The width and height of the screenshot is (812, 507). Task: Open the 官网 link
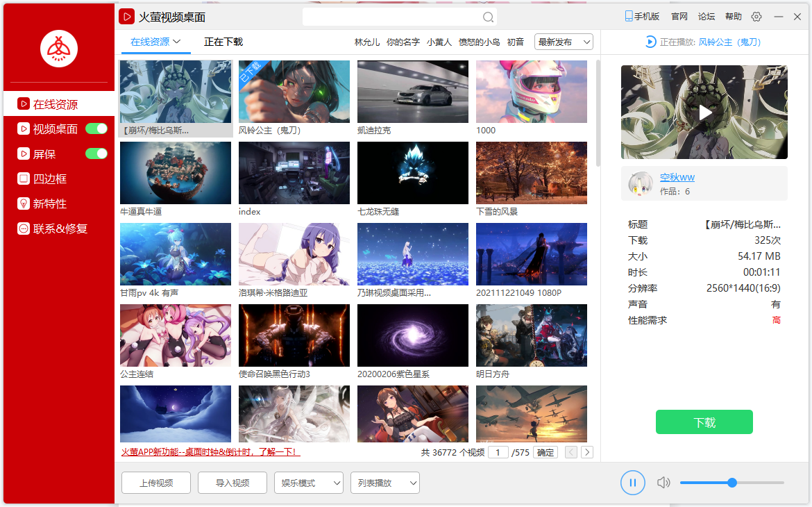coord(679,17)
